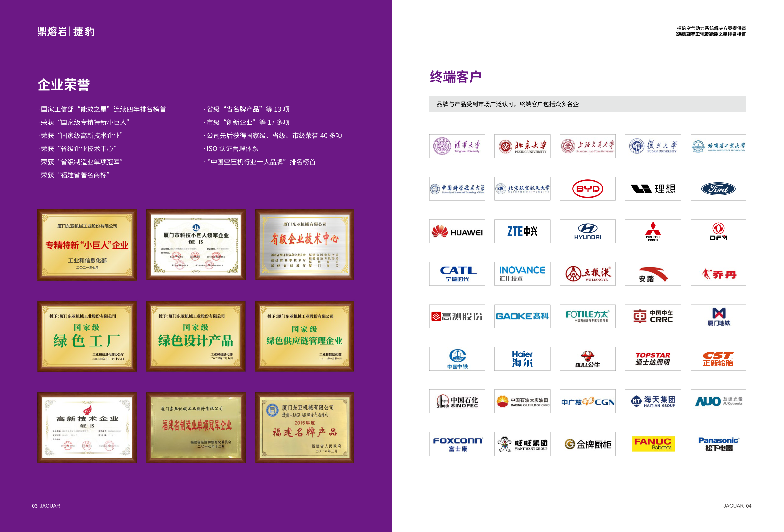784x532 pixels.
Task: Click the Shanghai Jiao Tong University logo
Action: [x=588, y=146]
